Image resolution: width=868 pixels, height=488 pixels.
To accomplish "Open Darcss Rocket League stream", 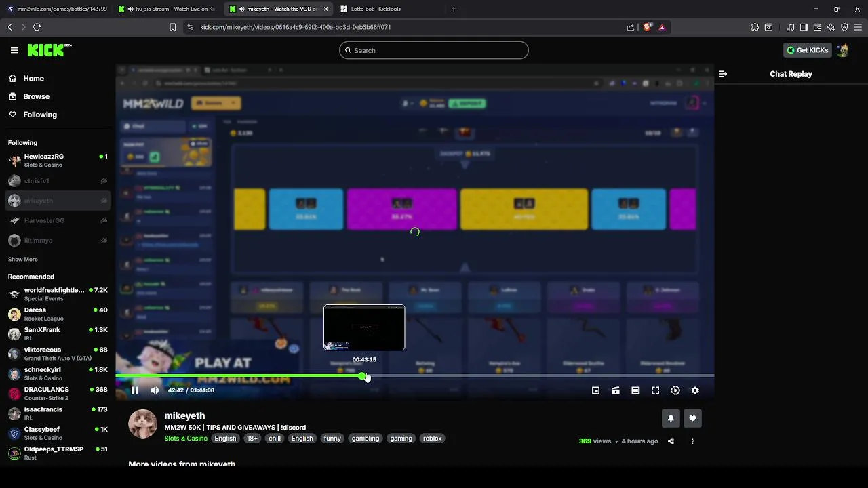I will point(58,314).
